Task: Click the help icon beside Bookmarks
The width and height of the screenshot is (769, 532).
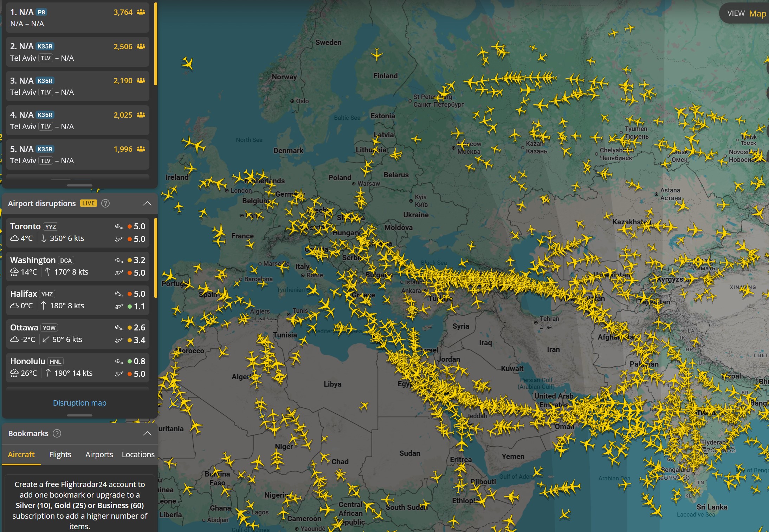Action: point(57,433)
